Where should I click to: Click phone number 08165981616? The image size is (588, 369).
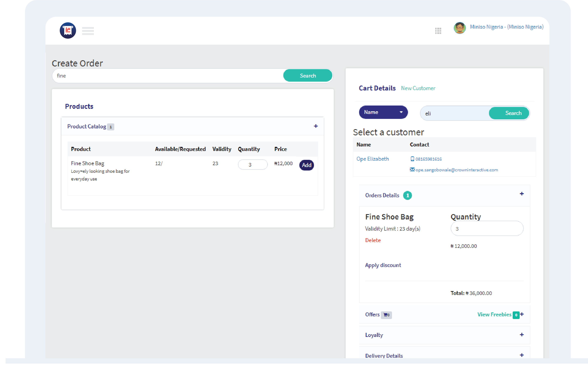[429, 159]
